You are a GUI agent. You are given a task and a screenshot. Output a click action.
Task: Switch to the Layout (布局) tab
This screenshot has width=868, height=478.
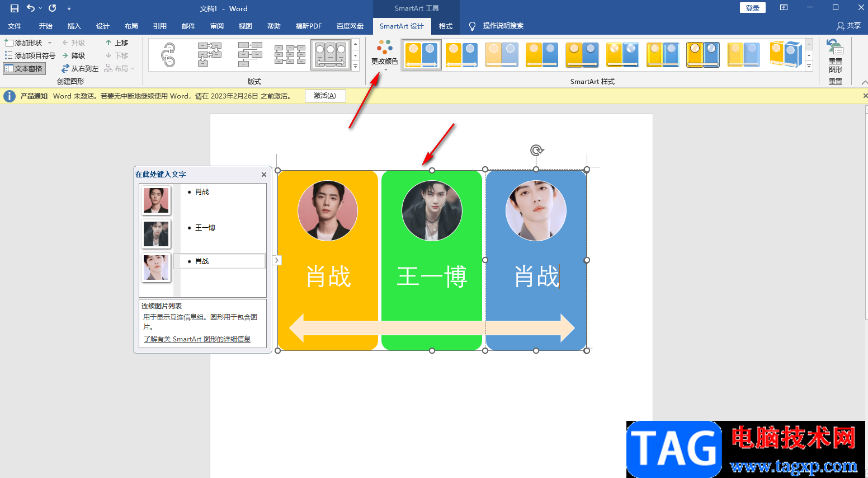[131, 26]
